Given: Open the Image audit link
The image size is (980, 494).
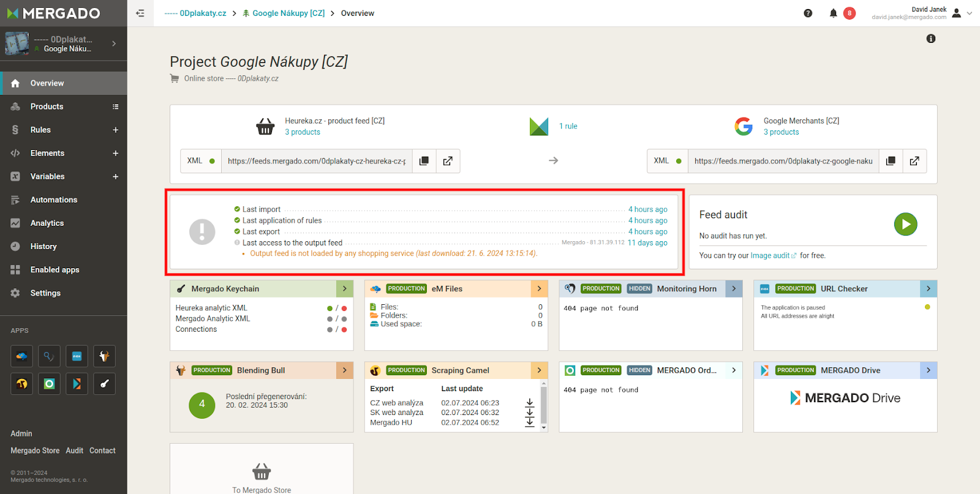Looking at the screenshot, I should 773,256.
